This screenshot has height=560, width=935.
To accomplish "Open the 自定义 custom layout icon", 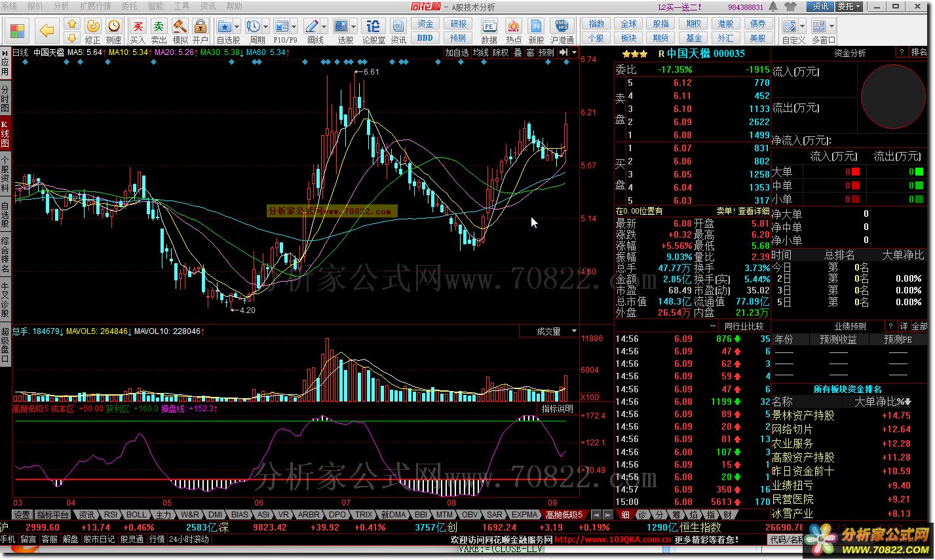I will pyautogui.click(x=790, y=27).
